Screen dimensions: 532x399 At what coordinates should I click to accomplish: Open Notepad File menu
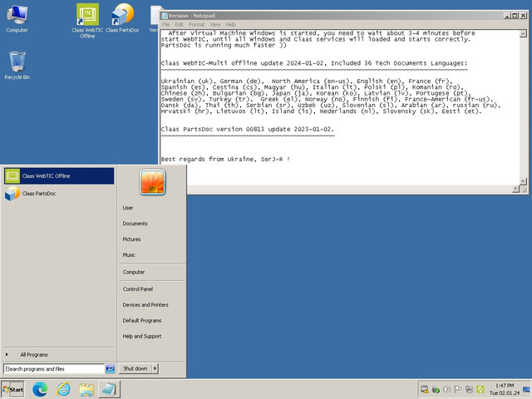click(x=166, y=24)
